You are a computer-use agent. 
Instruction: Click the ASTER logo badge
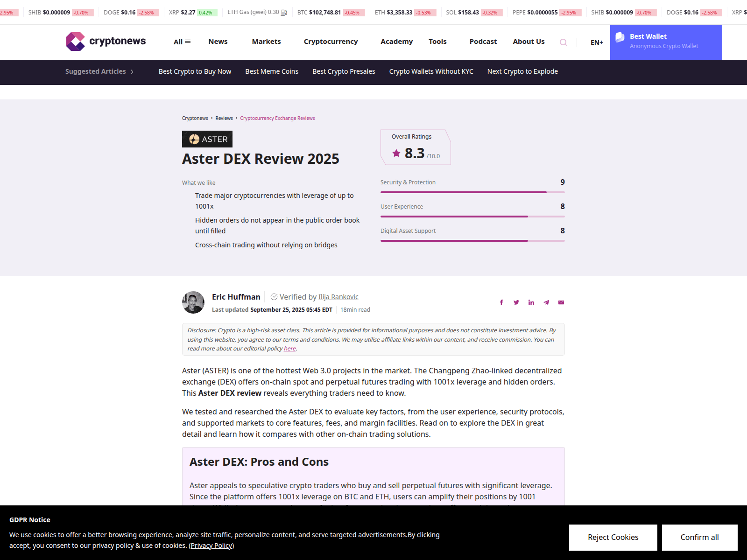pyautogui.click(x=207, y=139)
